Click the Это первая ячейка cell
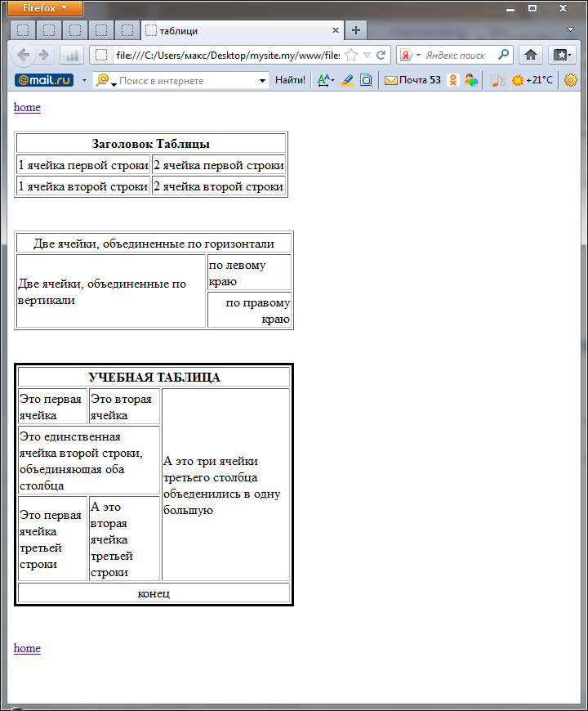Screen dimensions: 588x711 point(52,406)
